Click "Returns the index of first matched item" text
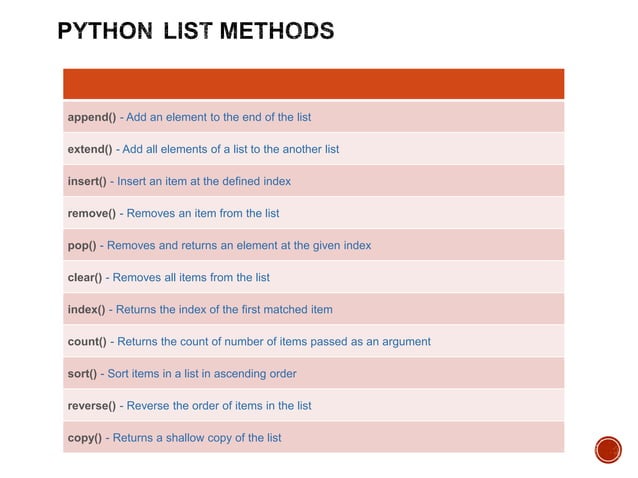This screenshot has height=478, width=638. 223,309
